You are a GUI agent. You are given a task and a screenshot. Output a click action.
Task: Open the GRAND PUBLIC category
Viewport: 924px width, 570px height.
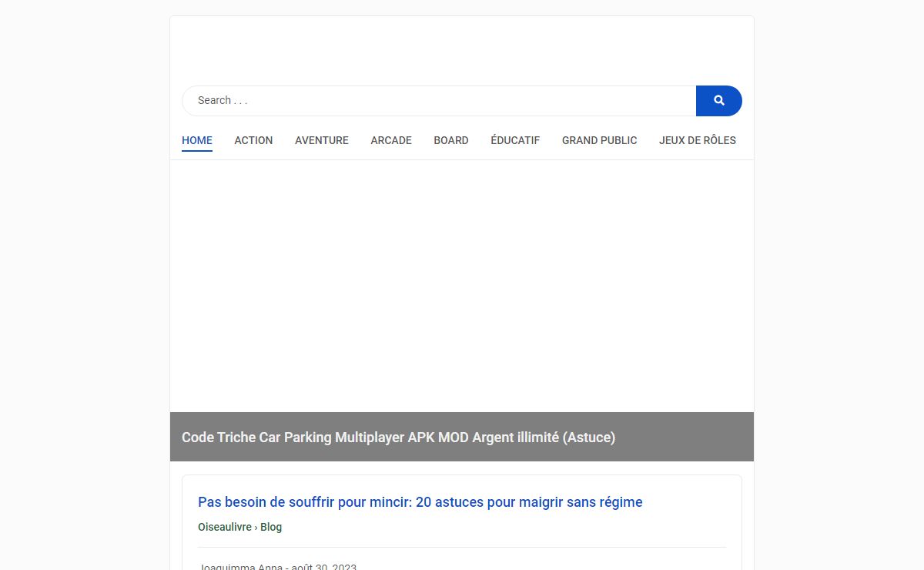[x=600, y=140]
